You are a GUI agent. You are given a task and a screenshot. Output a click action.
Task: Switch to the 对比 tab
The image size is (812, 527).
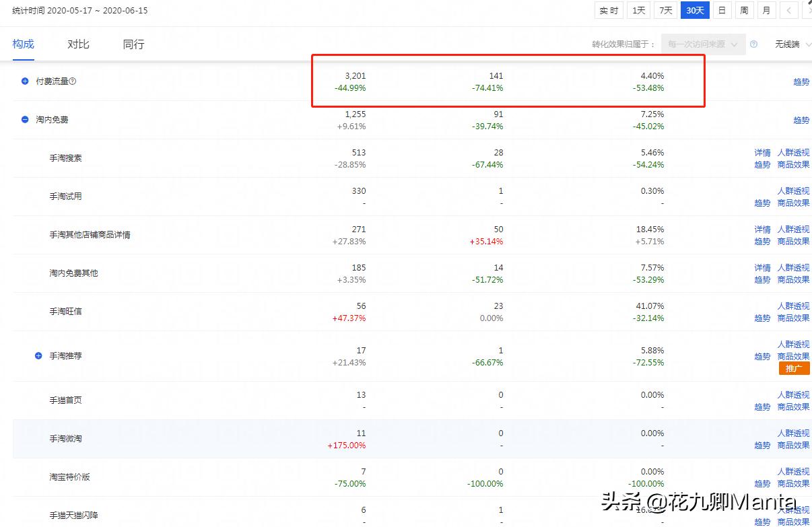coord(77,44)
